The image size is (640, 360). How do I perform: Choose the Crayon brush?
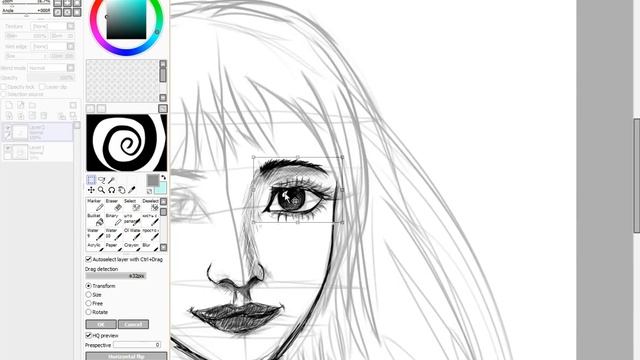point(131,247)
